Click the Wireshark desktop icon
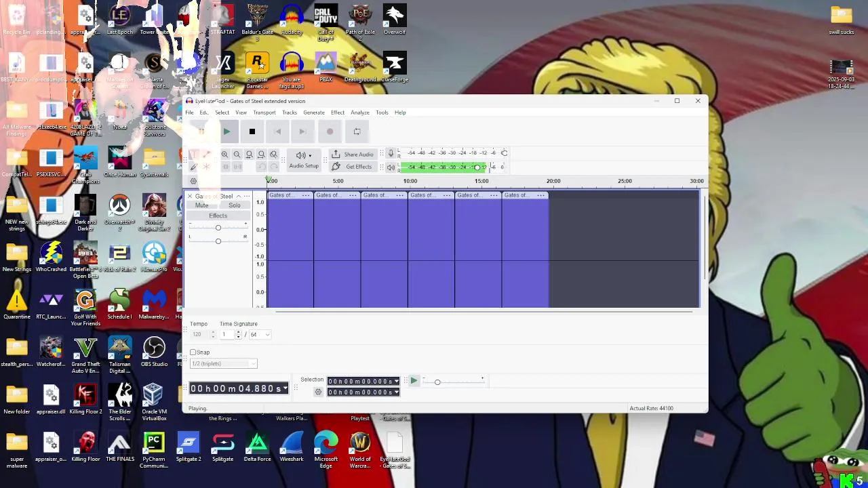This screenshot has height=488, width=868. click(292, 447)
